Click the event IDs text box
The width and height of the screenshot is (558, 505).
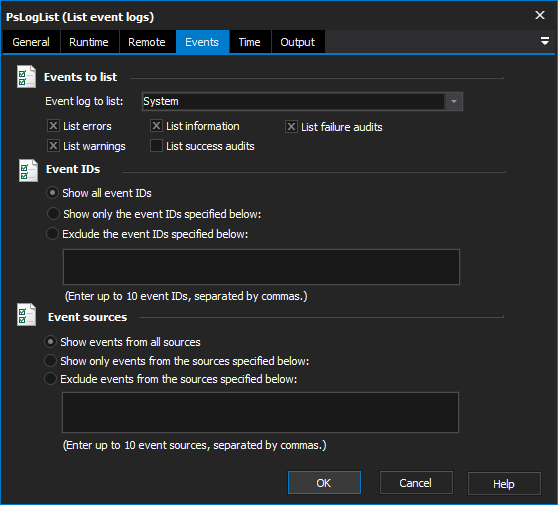tap(261, 267)
